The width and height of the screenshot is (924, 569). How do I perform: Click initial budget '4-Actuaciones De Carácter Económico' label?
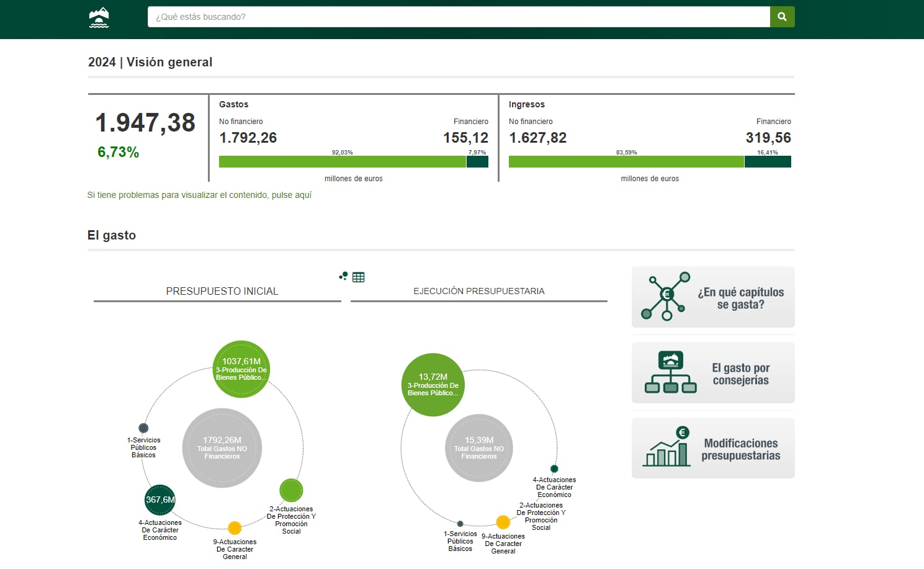160,530
